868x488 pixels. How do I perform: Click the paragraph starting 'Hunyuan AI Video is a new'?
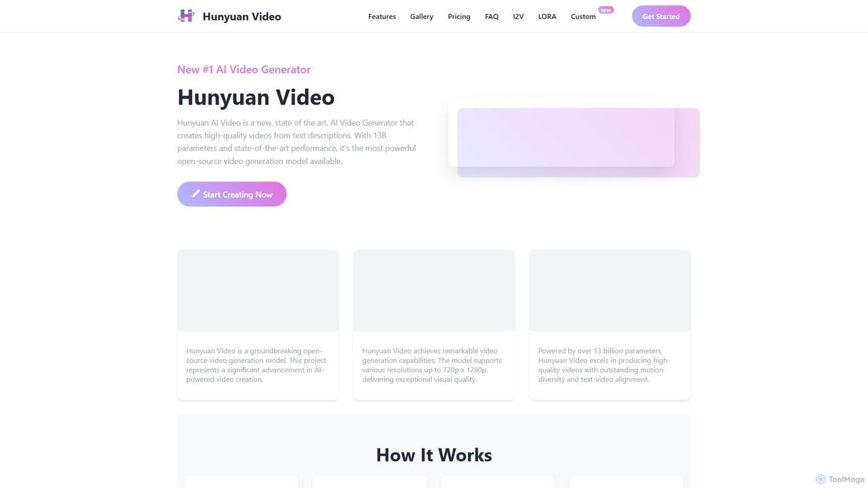click(297, 142)
